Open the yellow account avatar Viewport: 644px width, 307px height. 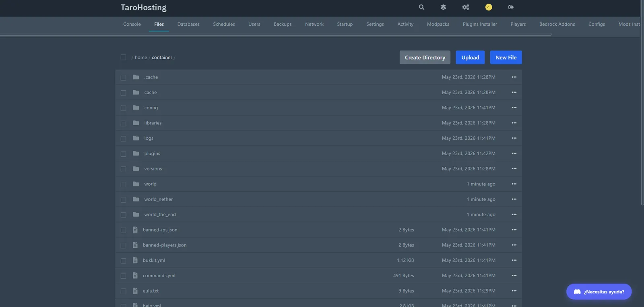489,7
